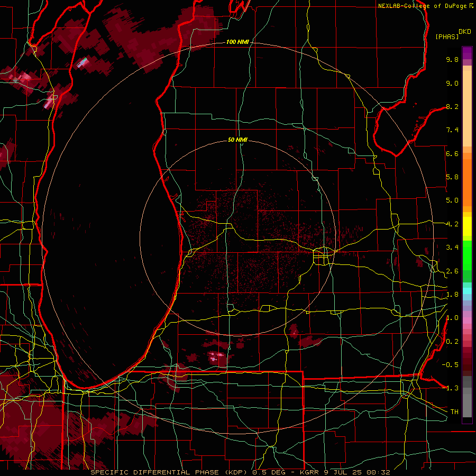Select the 1.8 value on the scale

click(452, 295)
